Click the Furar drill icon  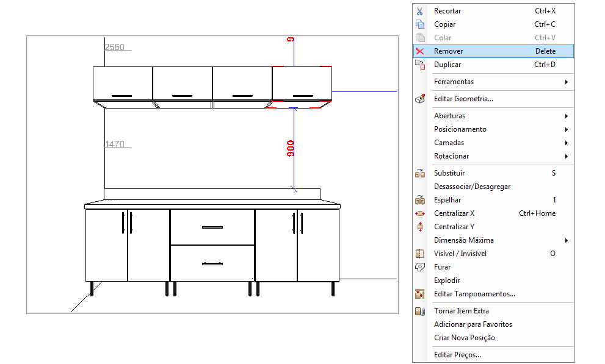coord(419,267)
